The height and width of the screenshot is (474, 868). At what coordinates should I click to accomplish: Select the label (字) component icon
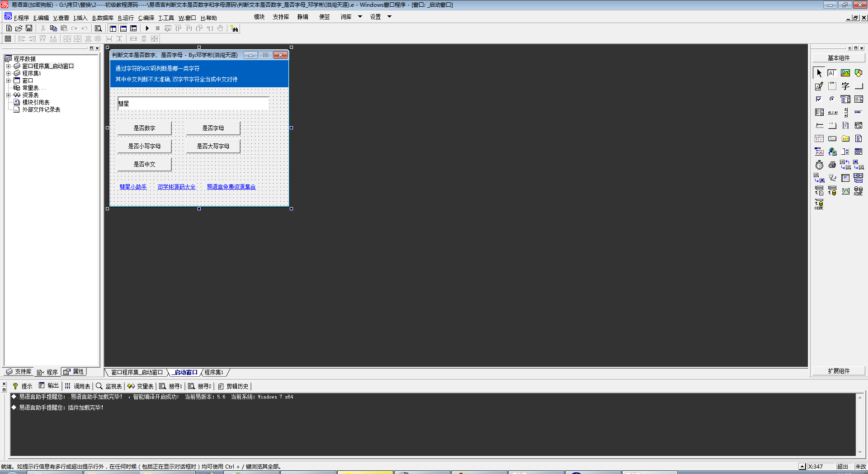tap(845, 86)
